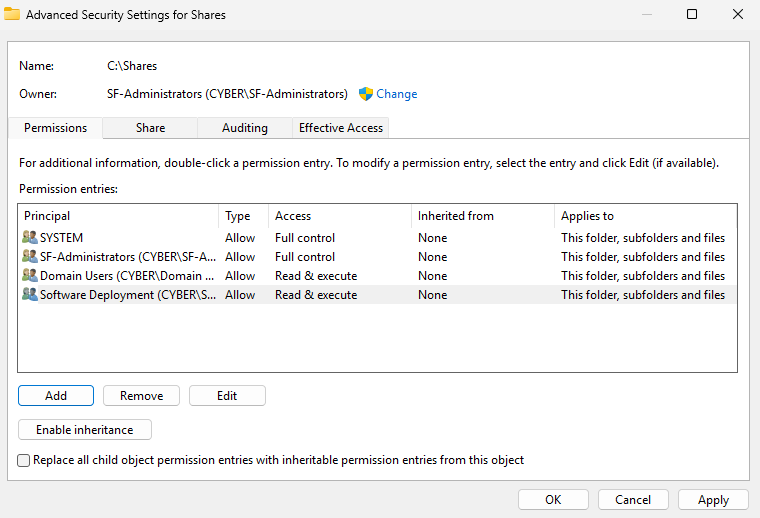Click the Remove button

141,396
